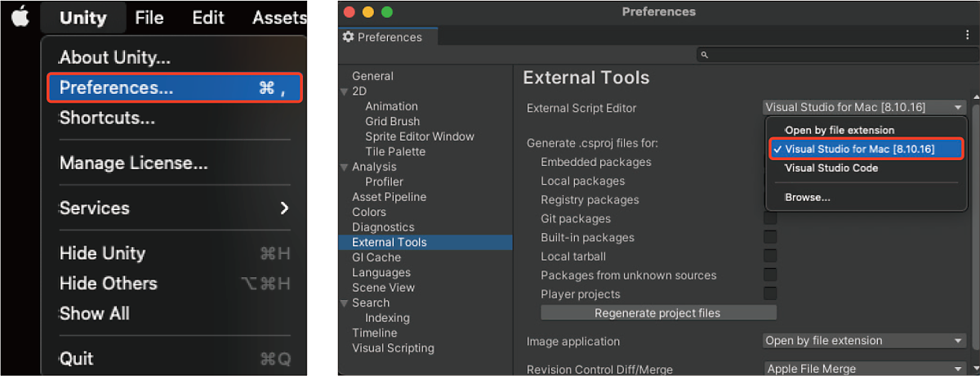This screenshot has height=376, width=980.
Task: Open External Script Editor dropdown
Action: (x=864, y=107)
